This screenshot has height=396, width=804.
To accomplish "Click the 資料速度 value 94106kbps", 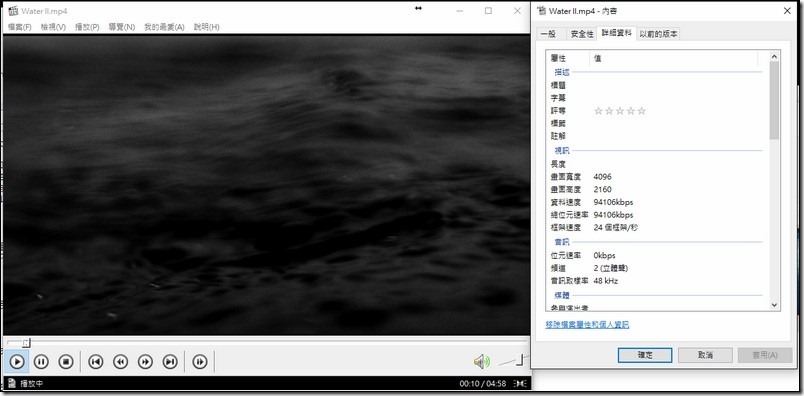I will 613,202.
